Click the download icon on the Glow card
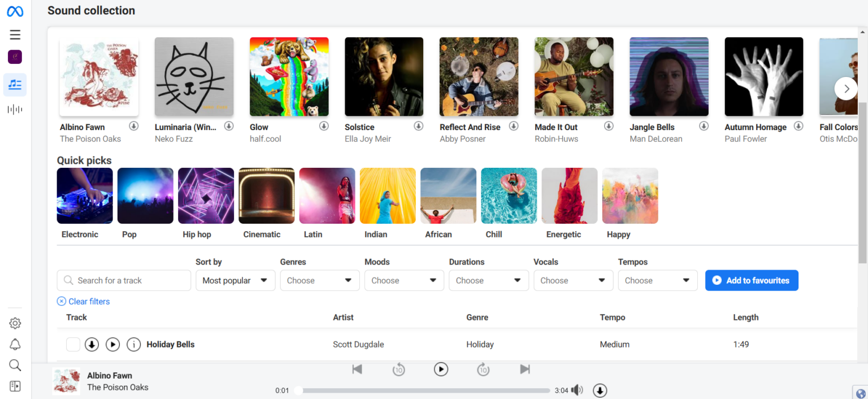The image size is (868, 399). [324, 126]
